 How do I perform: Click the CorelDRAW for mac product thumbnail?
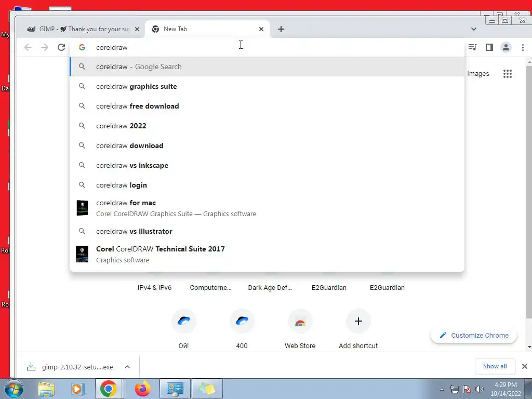point(82,208)
